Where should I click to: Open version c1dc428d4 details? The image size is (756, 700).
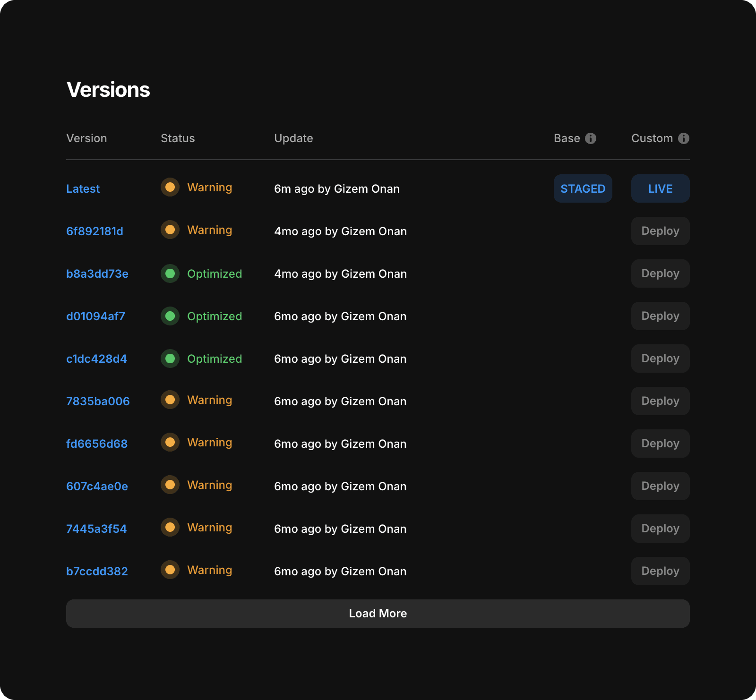pos(96,359)
